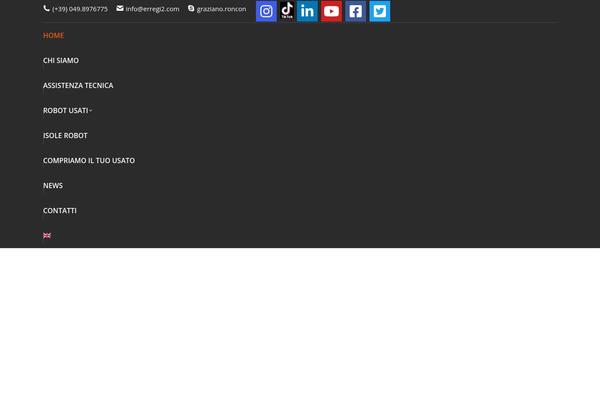Screen dimensions: 600x400
Task: Open the Twitter social icon
Action: 380,11
